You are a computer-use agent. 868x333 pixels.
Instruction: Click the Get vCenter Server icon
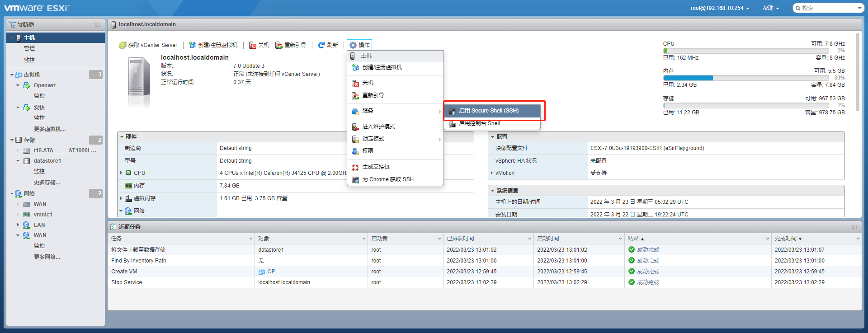[123, 45]
